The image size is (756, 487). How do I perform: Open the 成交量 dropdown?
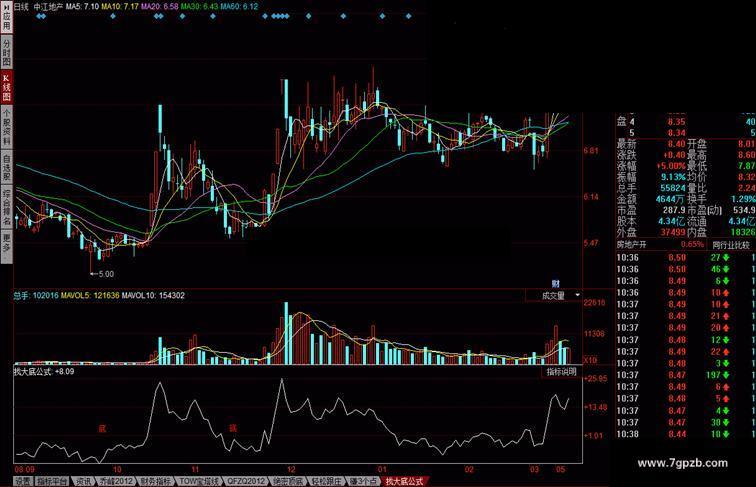[553, 295]
